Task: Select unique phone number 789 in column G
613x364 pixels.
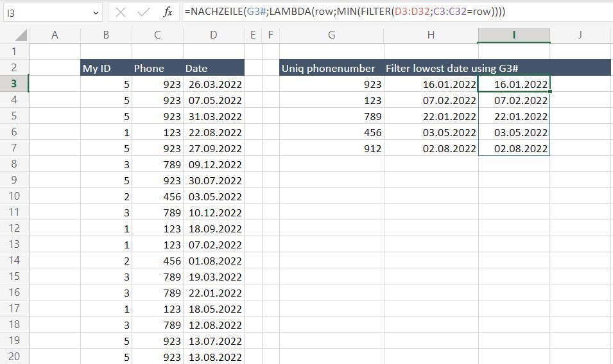Action: (x=331, y=116)
